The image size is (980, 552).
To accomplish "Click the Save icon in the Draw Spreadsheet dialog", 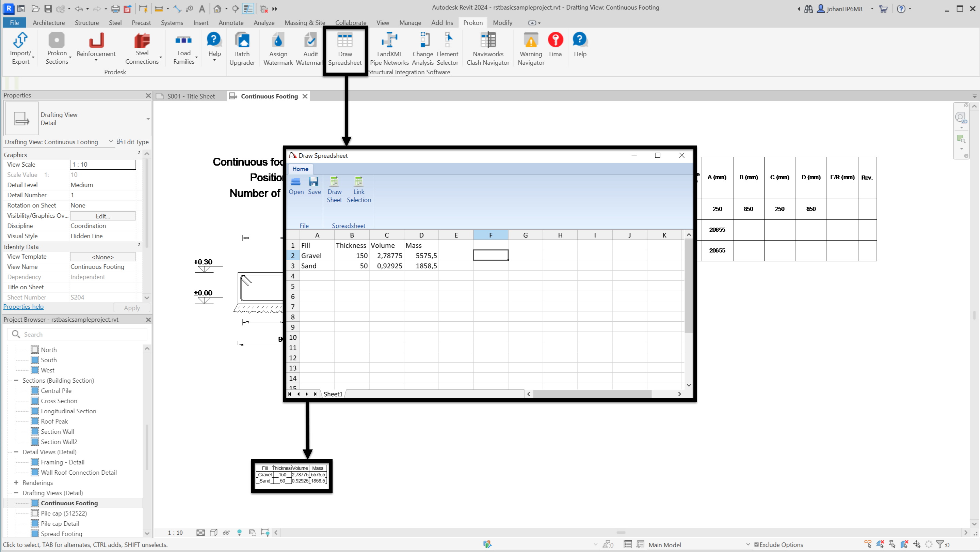I will [314, 182].
